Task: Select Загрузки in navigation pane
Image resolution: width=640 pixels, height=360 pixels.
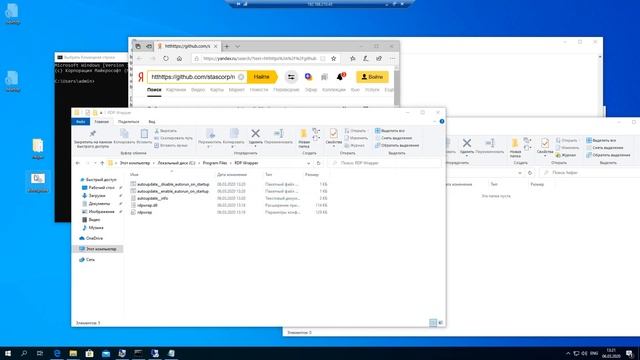Action: click(x=97, y=196)
